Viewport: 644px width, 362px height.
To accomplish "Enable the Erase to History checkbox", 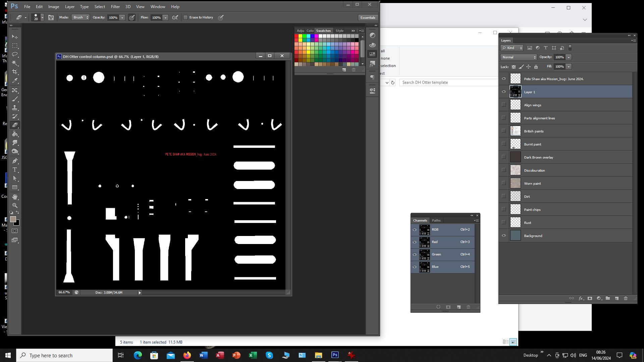I will [185, 17].
